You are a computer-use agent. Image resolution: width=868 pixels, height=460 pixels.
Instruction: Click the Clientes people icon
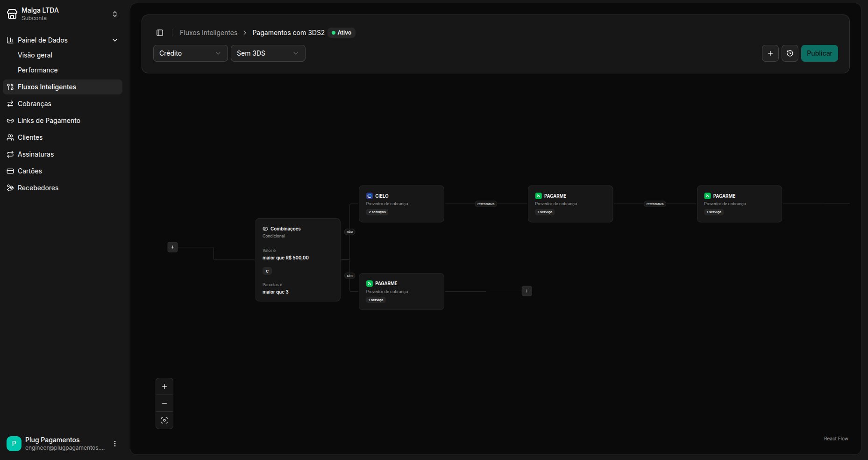coord(10,137)
